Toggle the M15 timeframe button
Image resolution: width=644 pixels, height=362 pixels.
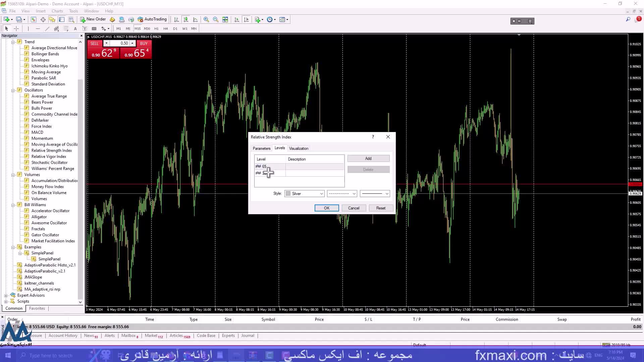pos(138,28)
